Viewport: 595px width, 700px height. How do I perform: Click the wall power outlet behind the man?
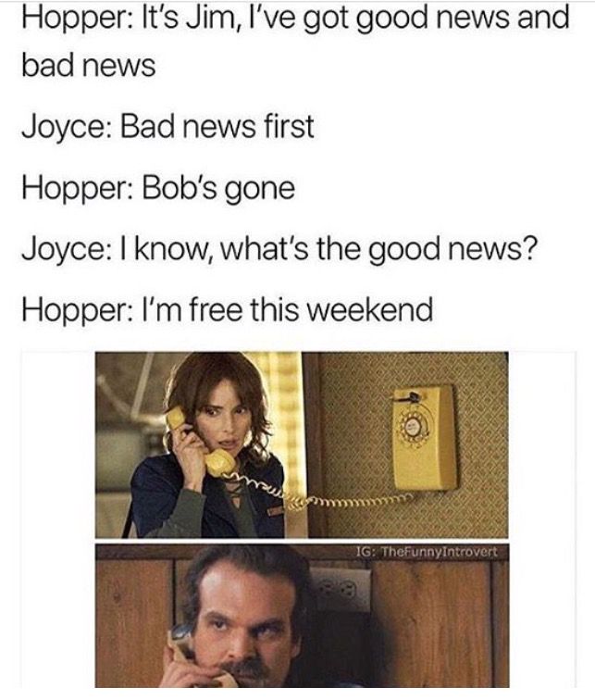[x=340, y=590]
